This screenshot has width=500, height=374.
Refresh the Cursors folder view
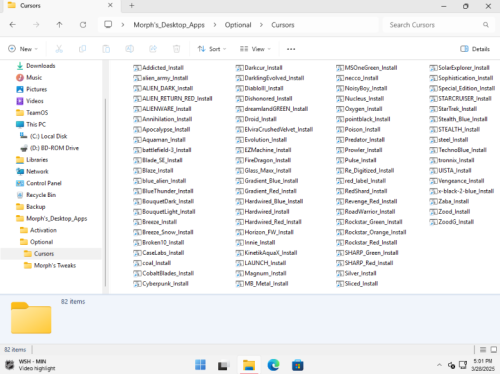pyautogui.click(x=83, y=25)
